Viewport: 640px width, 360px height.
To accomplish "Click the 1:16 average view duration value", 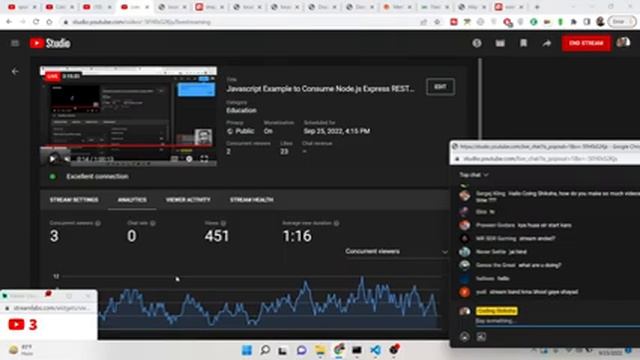I will tap(297, 236).
